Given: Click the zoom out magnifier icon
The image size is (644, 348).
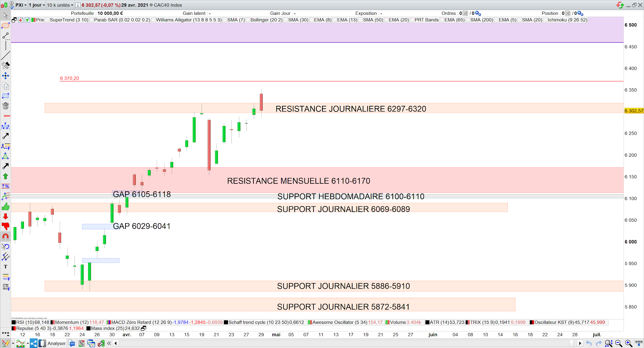Looking at the screenshot, I should click(x=619, y=343).
